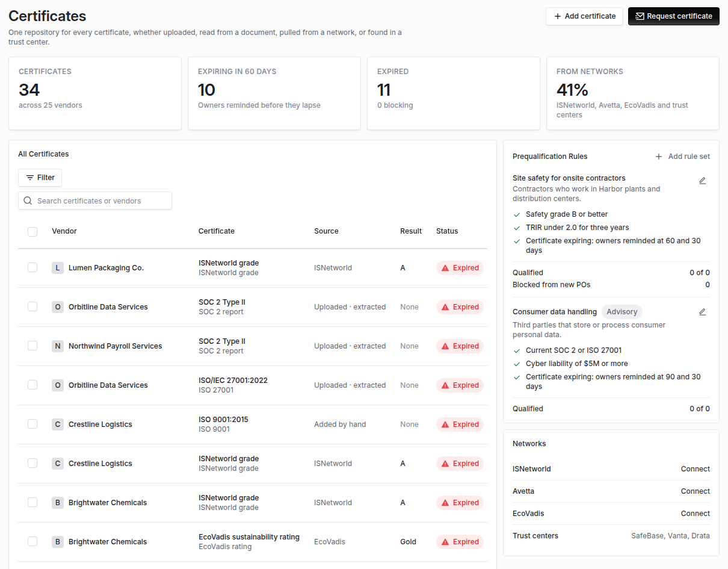Click Added by hand source text
728x569 pixels.
click(x=340, y=424)
